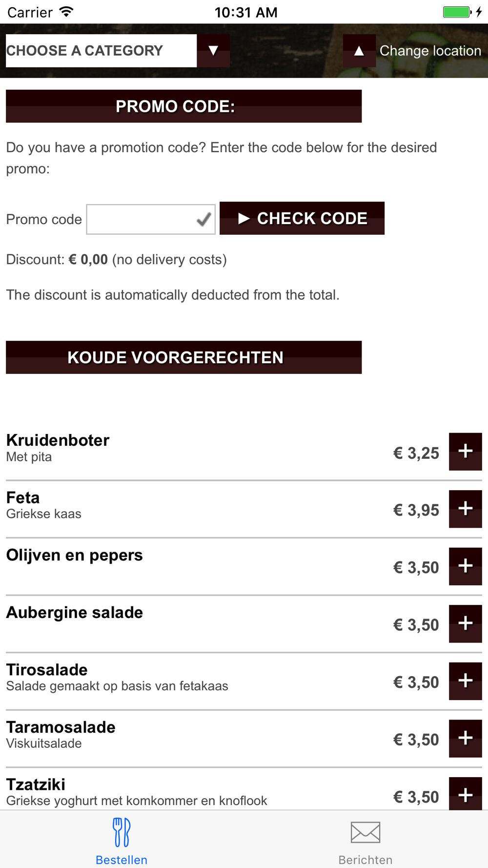The image size is (488, 868).
Task: Expand the Change location arrow
Action: (359, 51)
